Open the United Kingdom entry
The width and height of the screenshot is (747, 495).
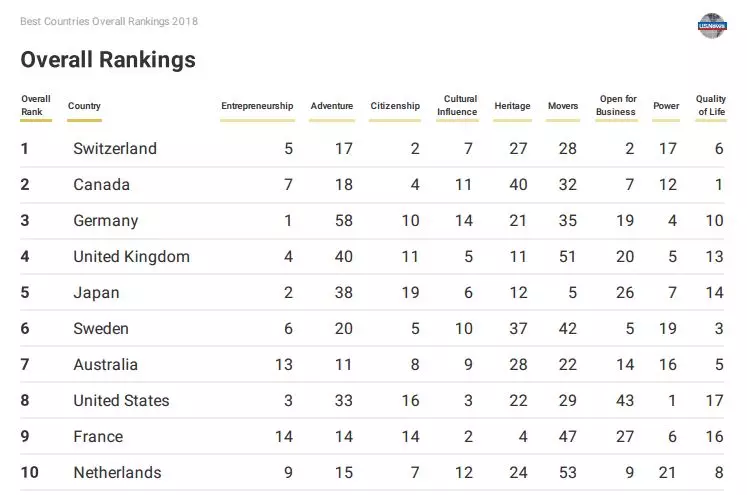point(131,257)
